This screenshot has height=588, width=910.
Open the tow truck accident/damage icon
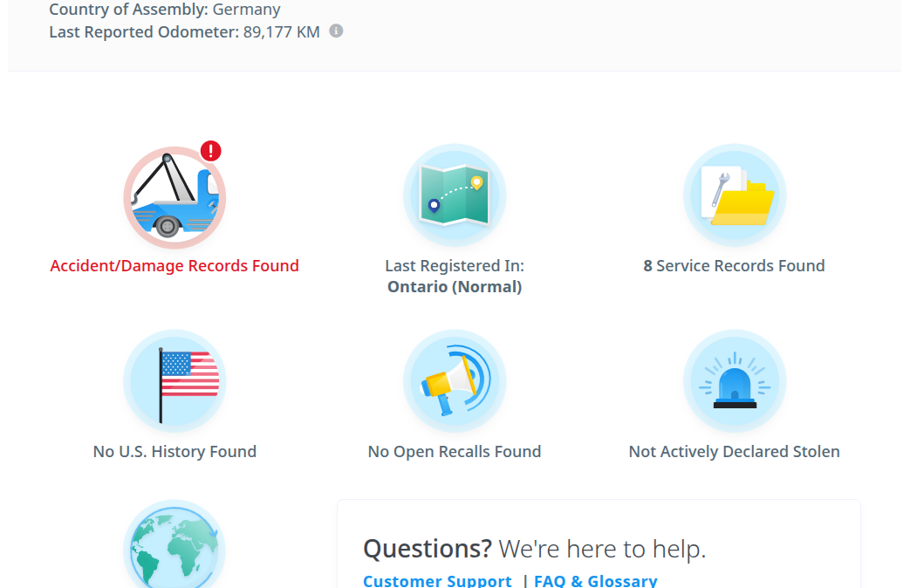click(x=174, y=198)
